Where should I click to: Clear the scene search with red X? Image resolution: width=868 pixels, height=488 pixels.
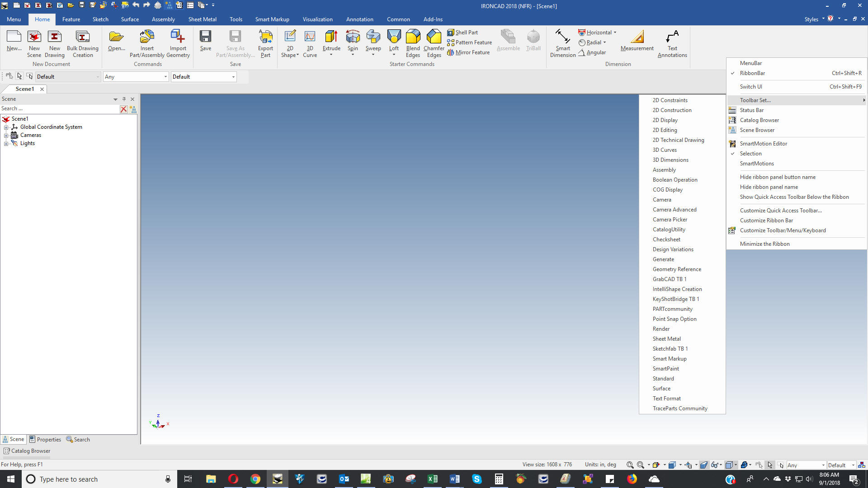pos(123,109)
